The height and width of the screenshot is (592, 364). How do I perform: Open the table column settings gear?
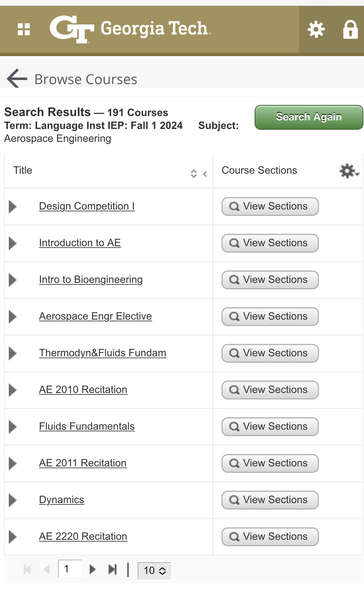pyautogui.click(x=349, y=171)
